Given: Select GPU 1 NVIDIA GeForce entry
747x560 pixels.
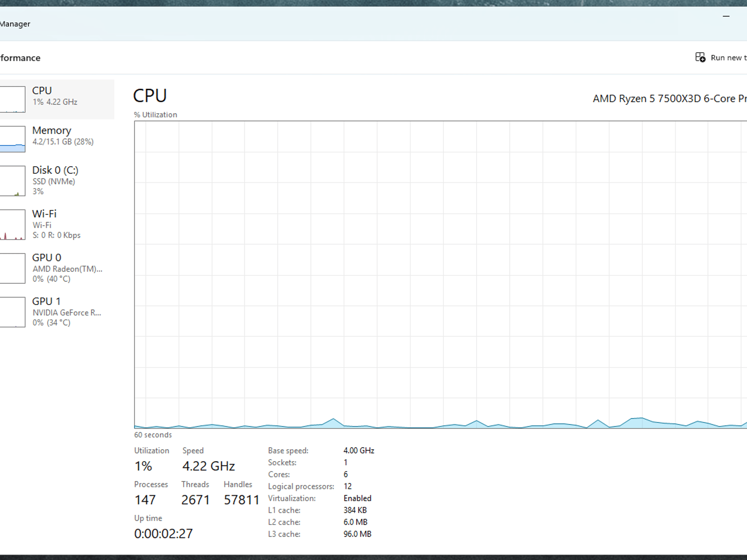Looking at the screenshot, I should point(57,312).
